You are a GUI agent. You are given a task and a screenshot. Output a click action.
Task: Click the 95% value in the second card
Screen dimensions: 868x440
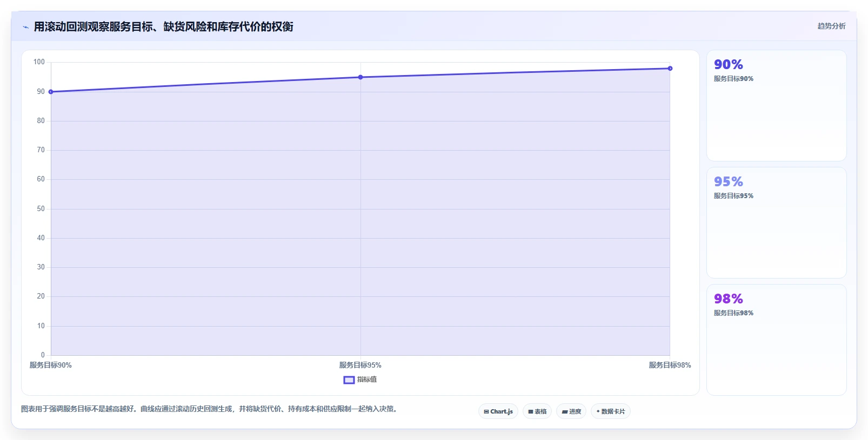click(729, 182)
